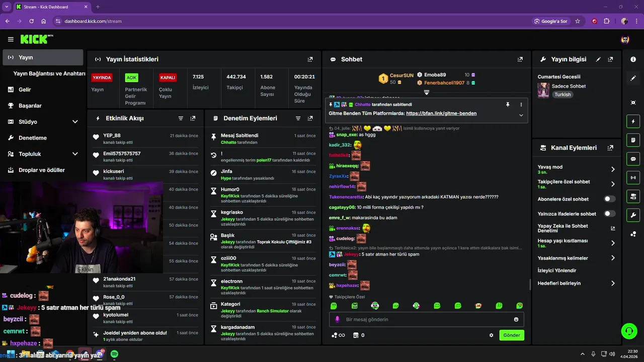644x362 pixels.
Task: Enable Yalnızca ifadelerle sohbet switch
Action: 610,214
